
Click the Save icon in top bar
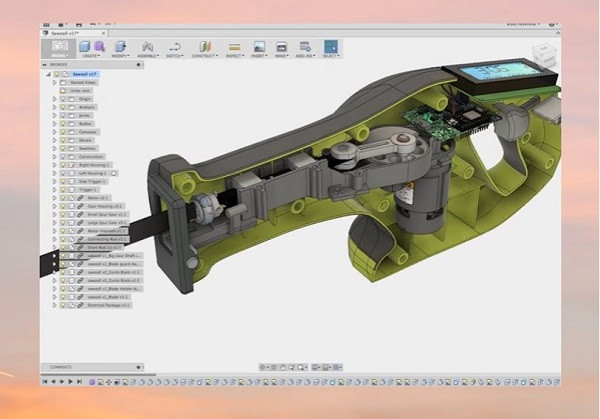(79, 25)
